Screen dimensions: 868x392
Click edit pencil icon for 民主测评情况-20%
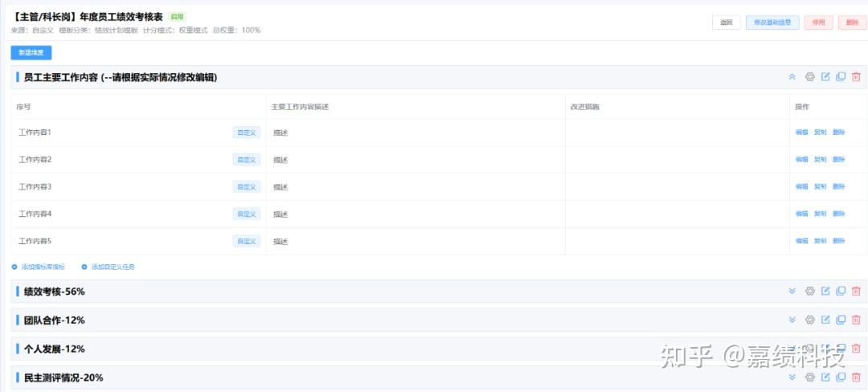coord(825,377)
